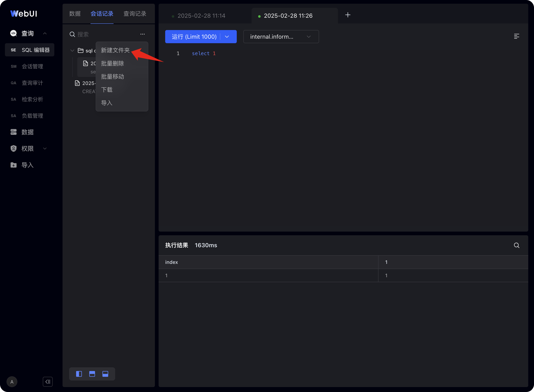Open 检索分析 page

pyautogui.click(x=30, y=99)
